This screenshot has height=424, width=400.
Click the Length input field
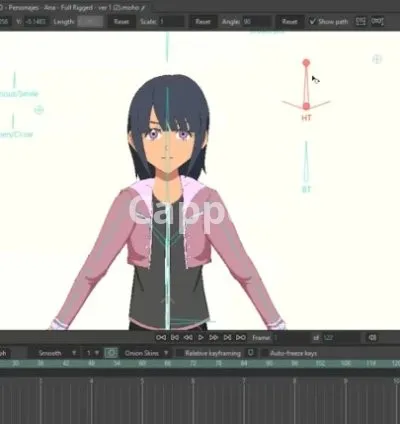[x=90, y=22]
